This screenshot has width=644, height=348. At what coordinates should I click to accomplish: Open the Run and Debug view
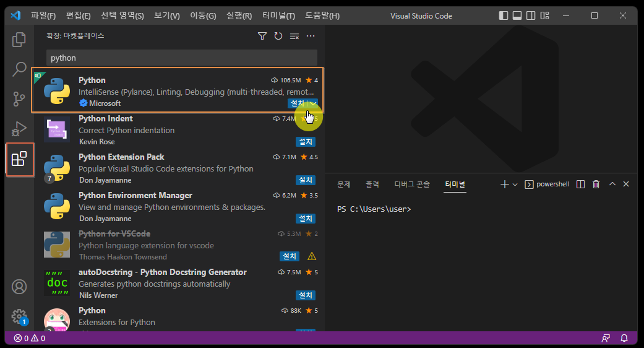coord(19,129)
